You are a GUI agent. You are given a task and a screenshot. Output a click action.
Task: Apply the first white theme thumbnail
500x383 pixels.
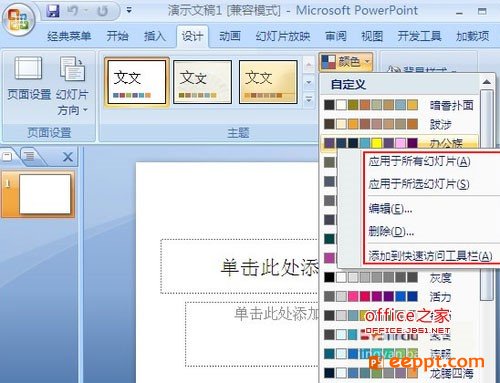(x=137, y=82)
